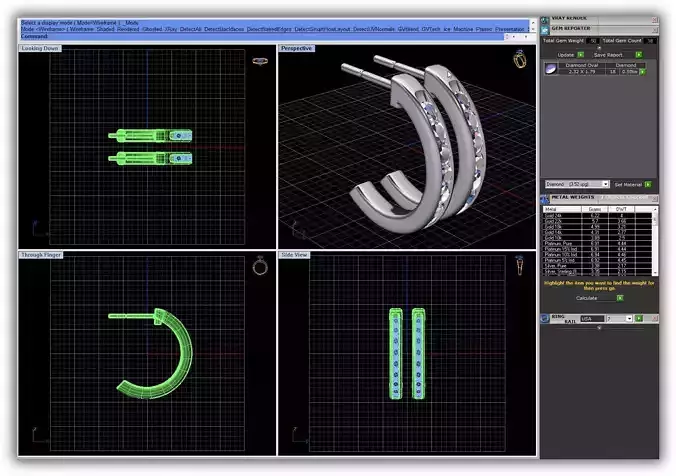The image size is (676, 476).
Task: Choose the Wireframe display mode option
Action: 81,29
